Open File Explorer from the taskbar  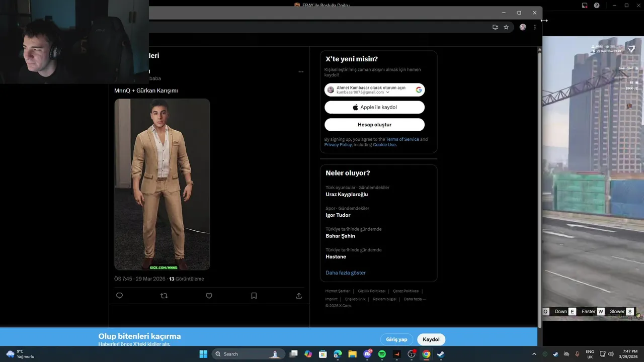pos(352,354)
